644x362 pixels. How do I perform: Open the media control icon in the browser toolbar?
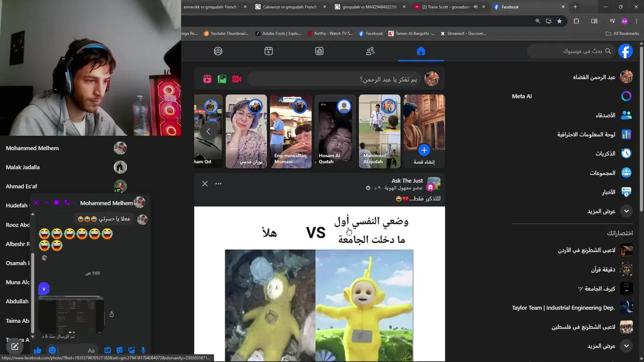pos(612,21)
